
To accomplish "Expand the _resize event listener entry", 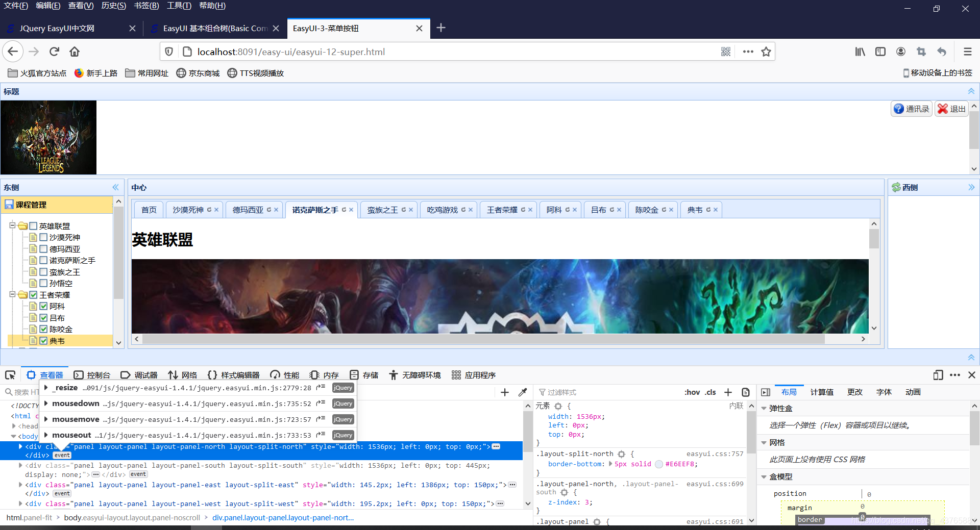I will pyautogui.click(x=46, y=388).
